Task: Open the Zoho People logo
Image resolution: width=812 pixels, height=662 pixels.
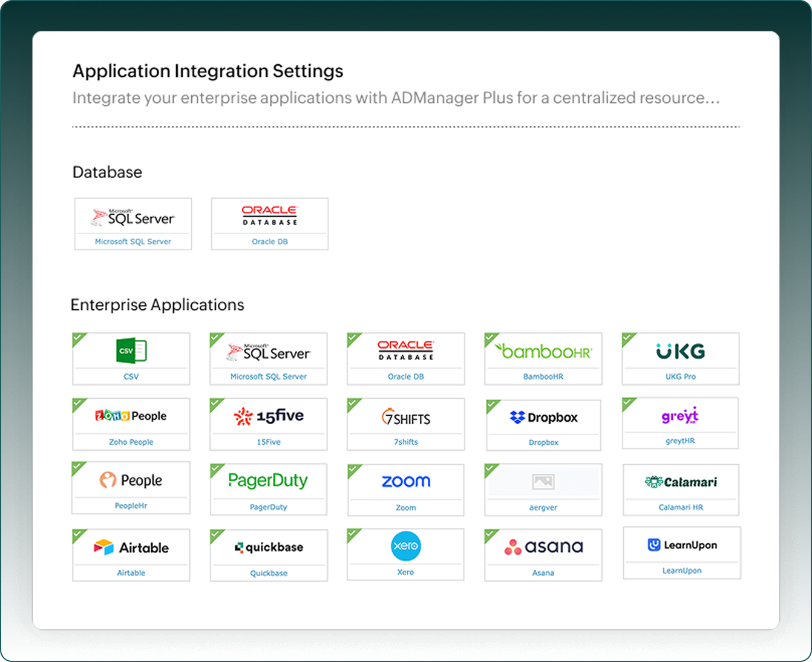Action: pos(131,416)
